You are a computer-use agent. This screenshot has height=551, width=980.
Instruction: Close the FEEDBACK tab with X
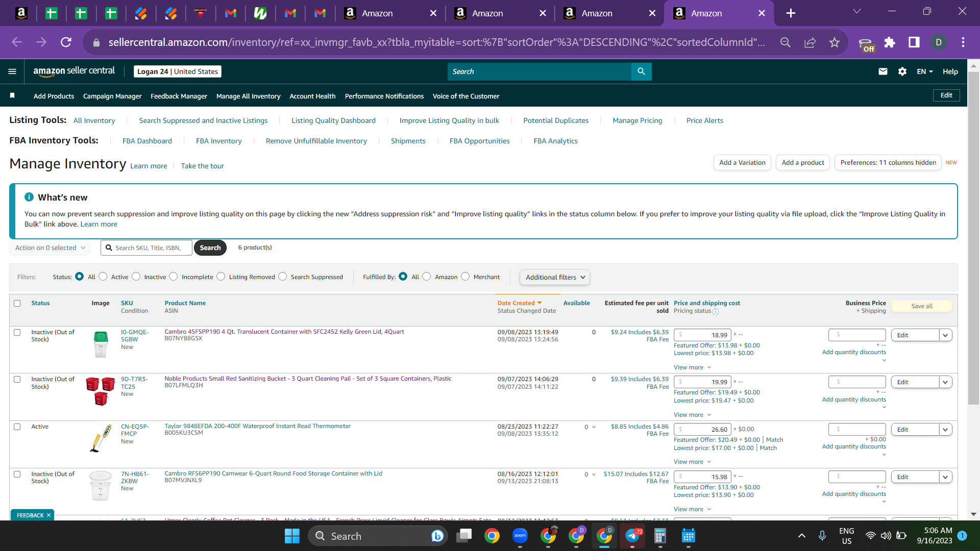pos(48,515)
